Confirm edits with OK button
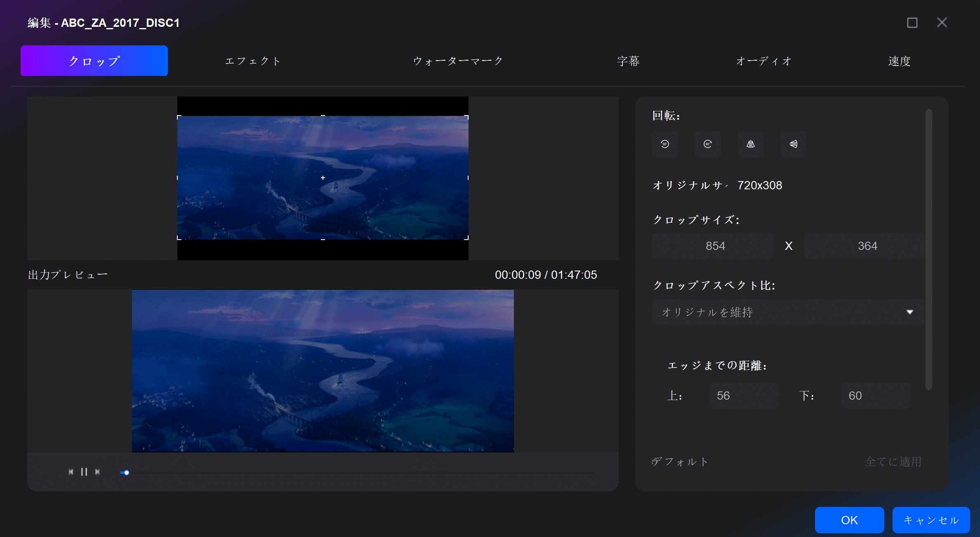The width and height of the screenshot is (980, 537). coord(849,520)
